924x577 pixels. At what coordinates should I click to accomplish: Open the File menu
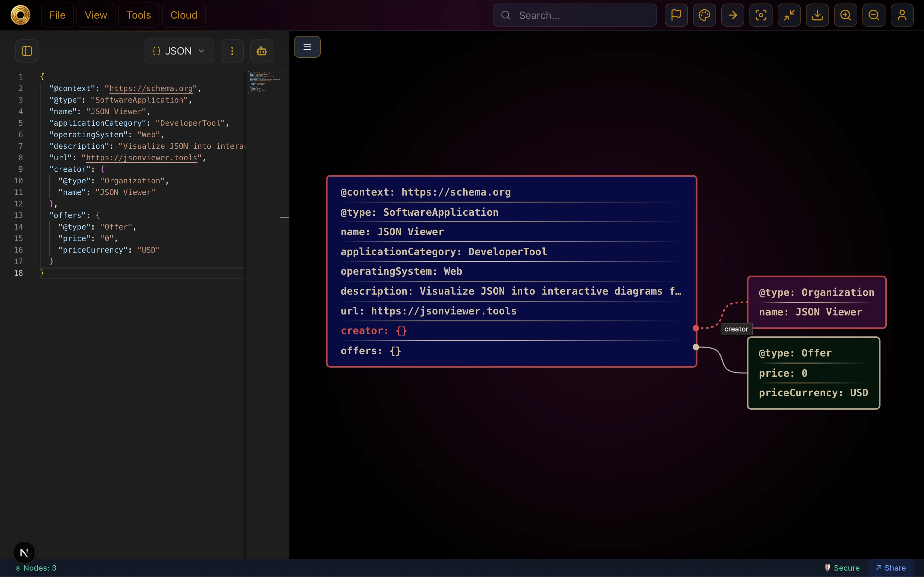[x=57, y=15]
